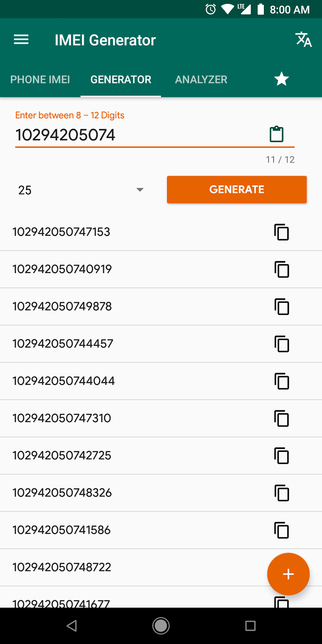322x644 pixels.
Task: Paste from clipboard into digits field
Action: click(x=277, y=134)
